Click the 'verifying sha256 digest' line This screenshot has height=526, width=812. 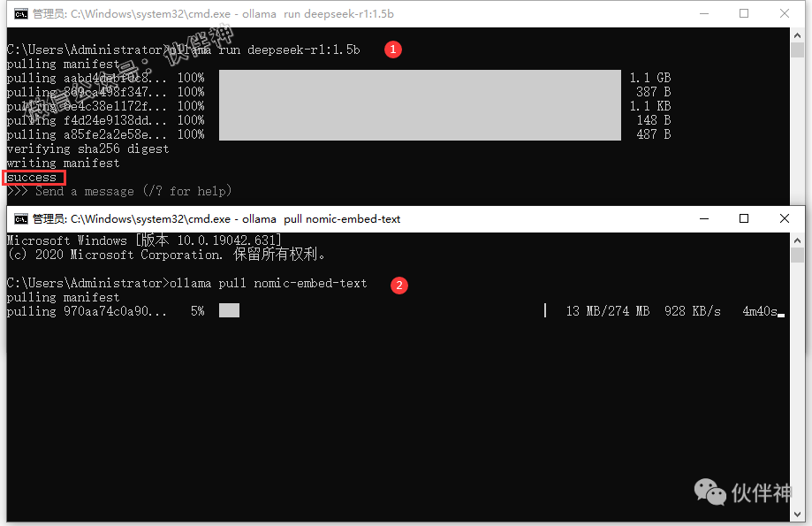tap(88, 149)
